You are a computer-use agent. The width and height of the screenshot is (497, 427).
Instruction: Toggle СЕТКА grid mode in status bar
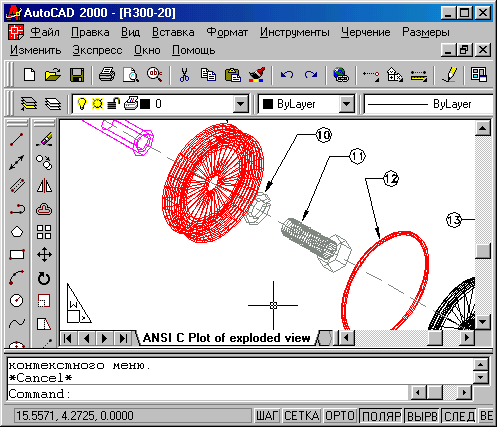click(301, 416)
